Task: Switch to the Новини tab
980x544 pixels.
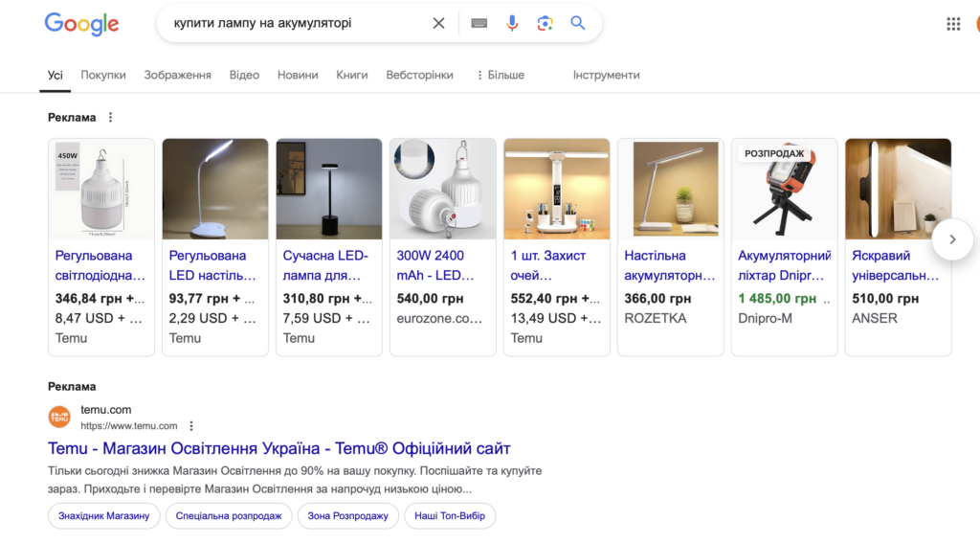Action: pyautogui.click(x=298, y=75)
